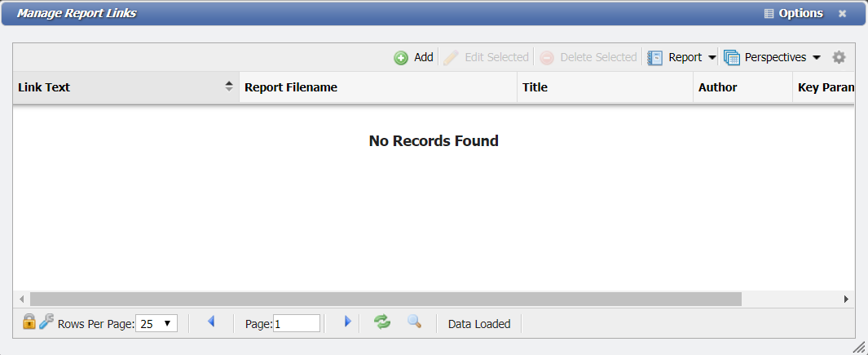
Task: Open the grid settings gear icon
Action: [x=839, y=58]
